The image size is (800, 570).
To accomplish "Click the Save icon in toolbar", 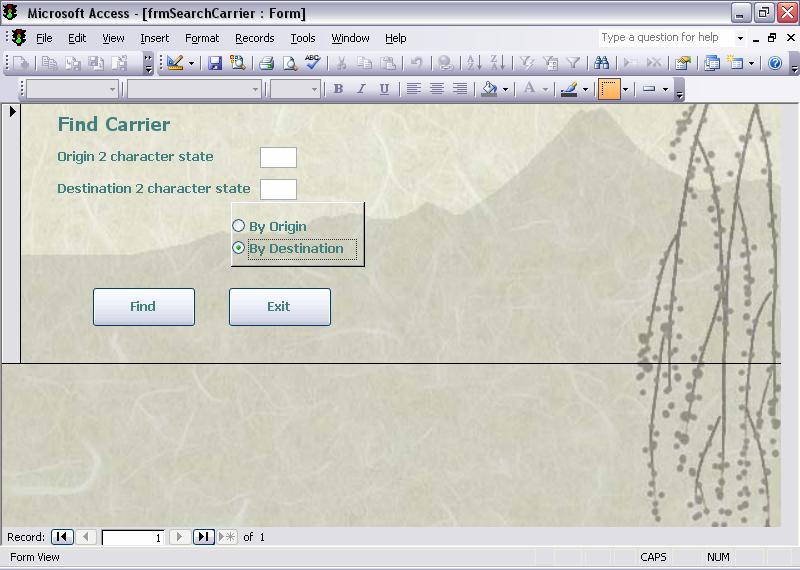I will pos(214,63).
